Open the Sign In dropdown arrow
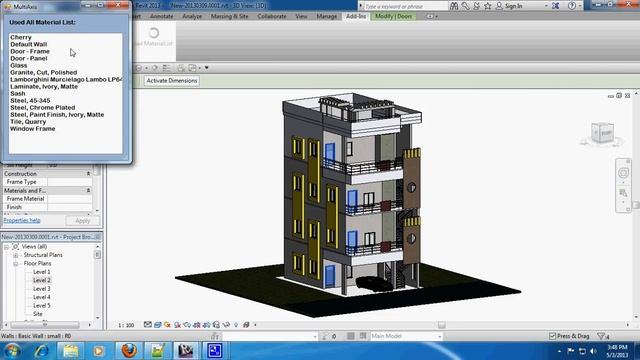Viewport: 640px width, 360px height. click(x=546, y=6)
